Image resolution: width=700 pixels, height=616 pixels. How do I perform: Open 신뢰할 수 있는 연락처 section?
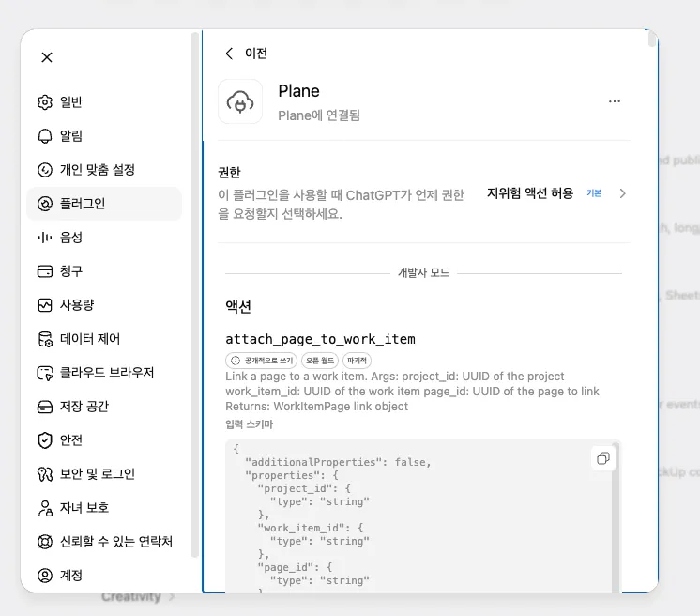(104, 542)
